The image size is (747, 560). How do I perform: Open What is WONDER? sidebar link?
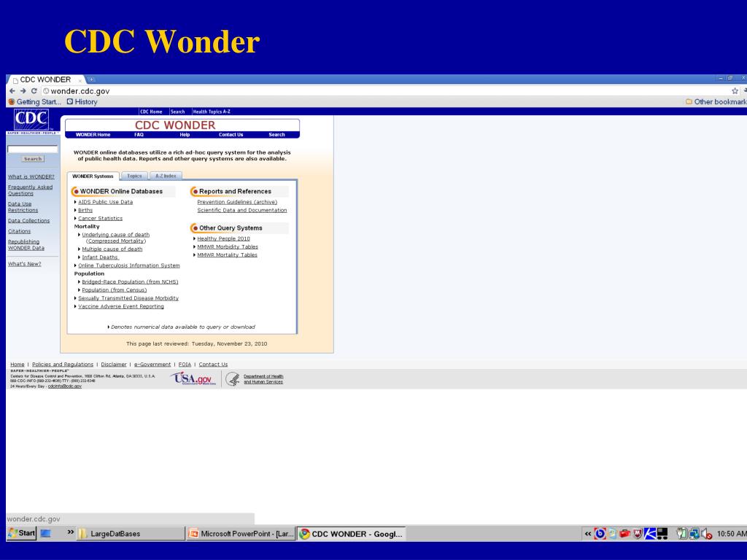tap(31, 176)
